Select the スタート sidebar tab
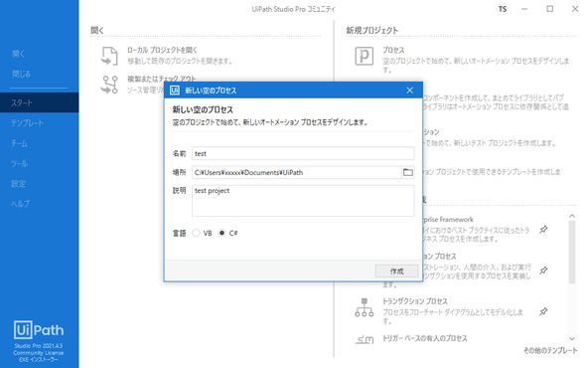Screen dimensions: 588x368 click(x=40, y=102)
